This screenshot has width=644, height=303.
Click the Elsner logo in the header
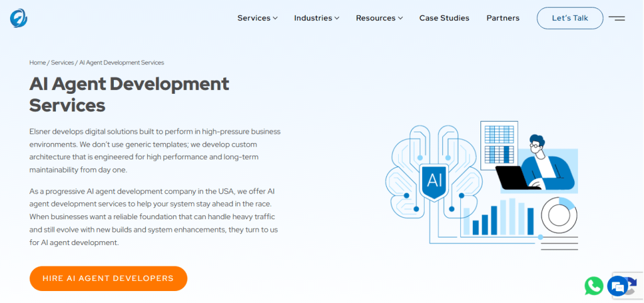[x=19, y=18]
